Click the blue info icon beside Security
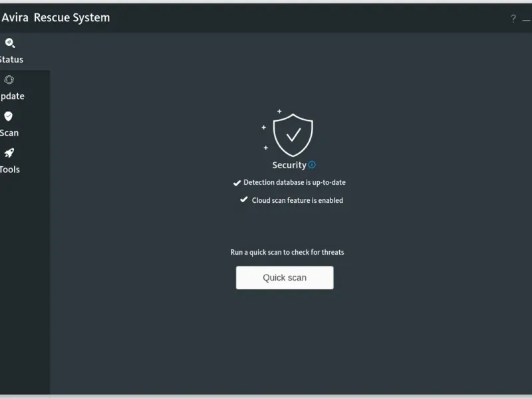The image size is (532, 399). point(312,165)
